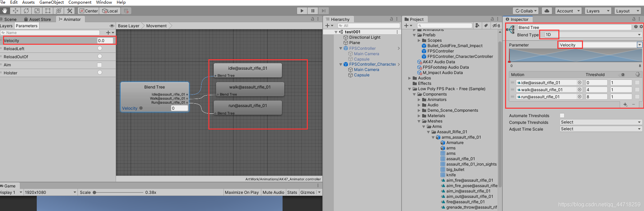Screen dimensions: 644x211
Task: Add a motion field with plus button
Action: pos(625,105)
